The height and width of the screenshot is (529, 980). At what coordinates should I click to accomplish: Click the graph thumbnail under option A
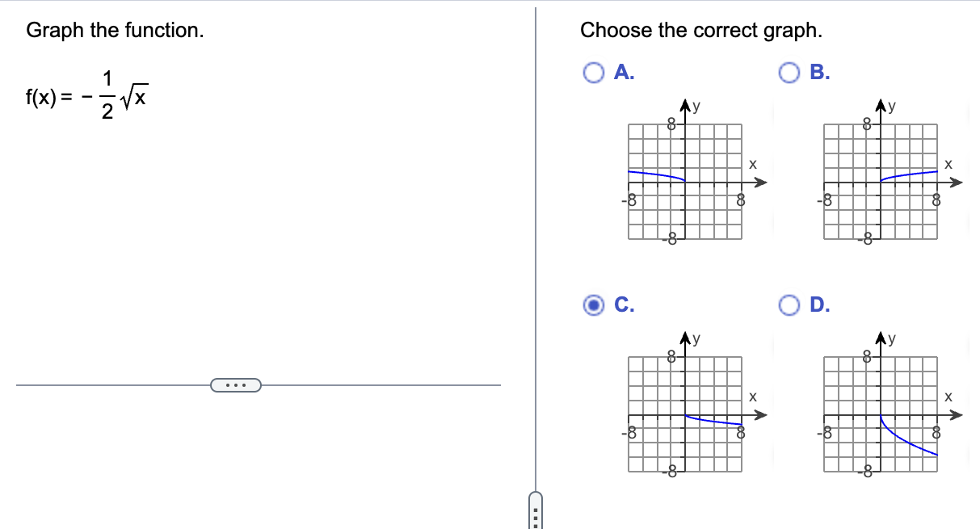pos(684,181)
